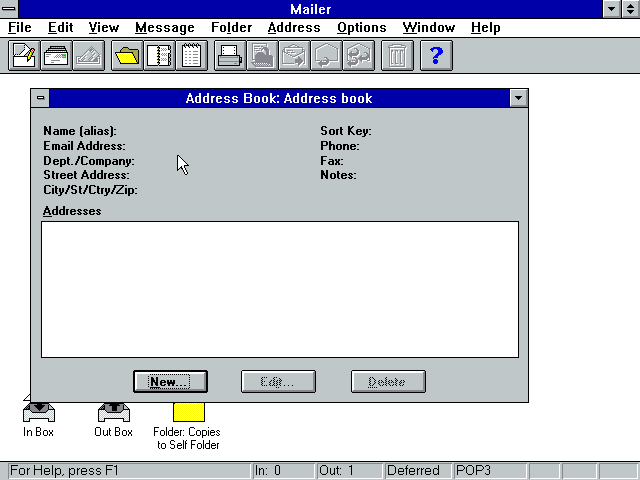Click the printer toolbar icon
This screenshot has height=480, width=640.
[x=230, y=56]
